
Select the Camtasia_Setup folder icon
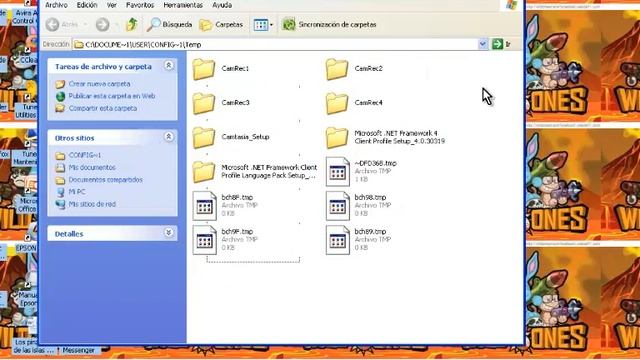204,137
